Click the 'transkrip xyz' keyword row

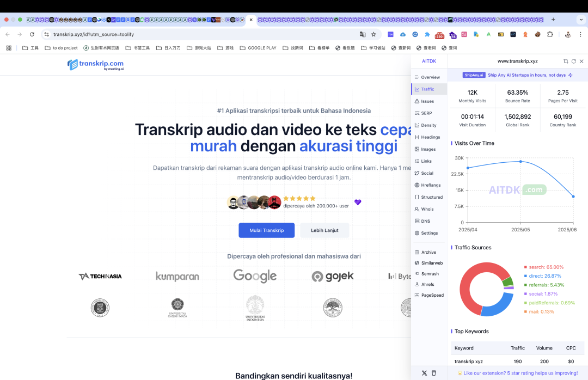(518, 361)
